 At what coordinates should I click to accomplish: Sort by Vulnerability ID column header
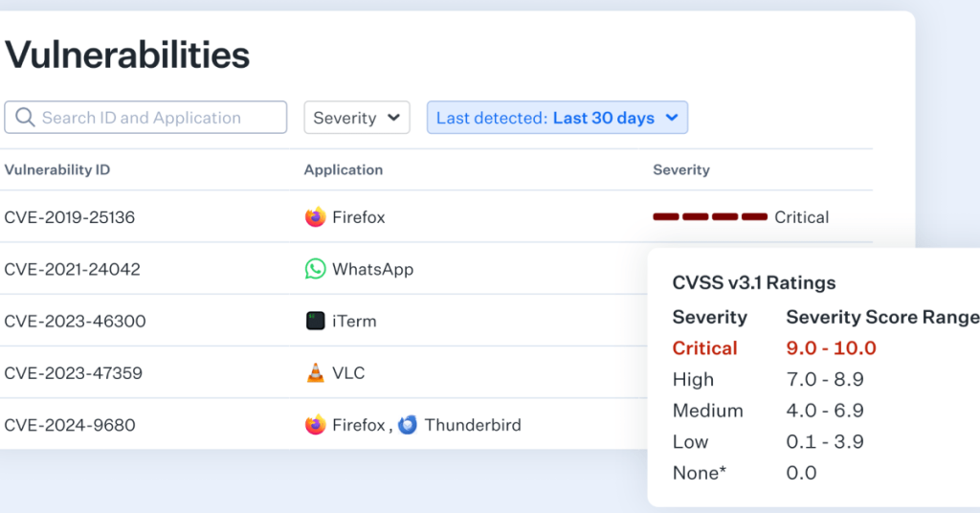56,169
